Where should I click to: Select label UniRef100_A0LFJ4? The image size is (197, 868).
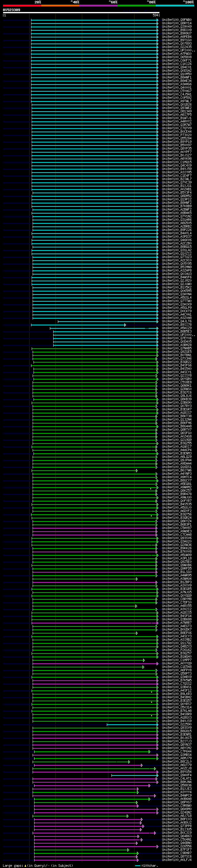(x=177, y=860)
